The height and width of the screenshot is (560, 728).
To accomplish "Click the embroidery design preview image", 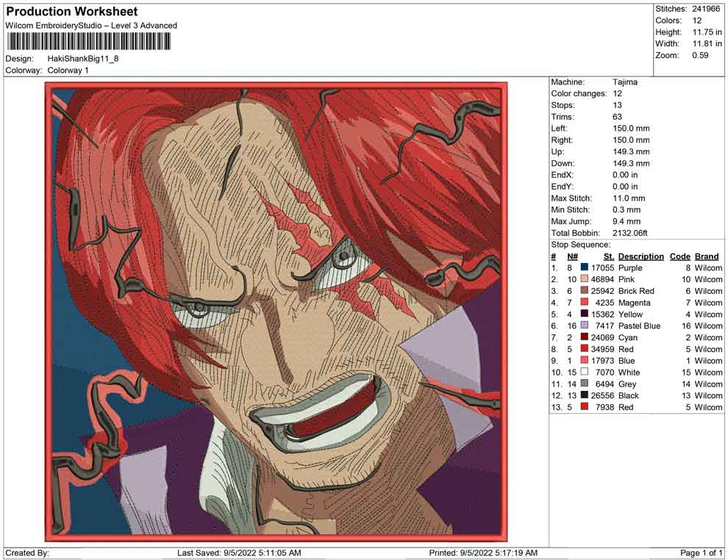I will point(276,312).
